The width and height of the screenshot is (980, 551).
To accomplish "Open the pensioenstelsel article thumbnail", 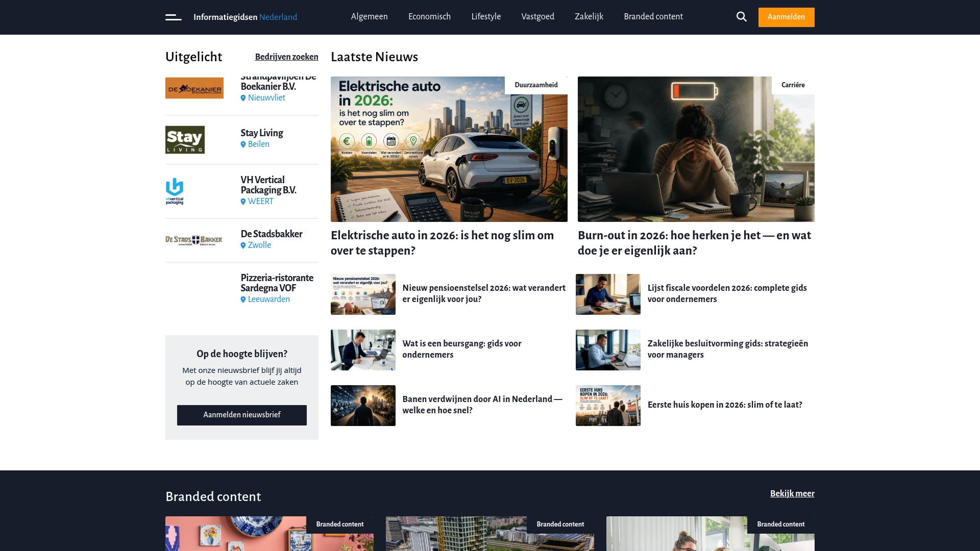I will tap(363, 294).
